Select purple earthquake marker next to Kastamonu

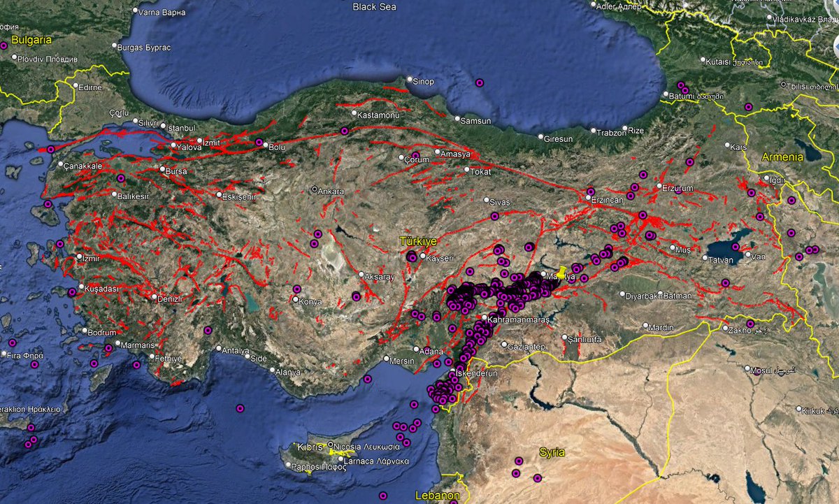click(x=344, y=131)
